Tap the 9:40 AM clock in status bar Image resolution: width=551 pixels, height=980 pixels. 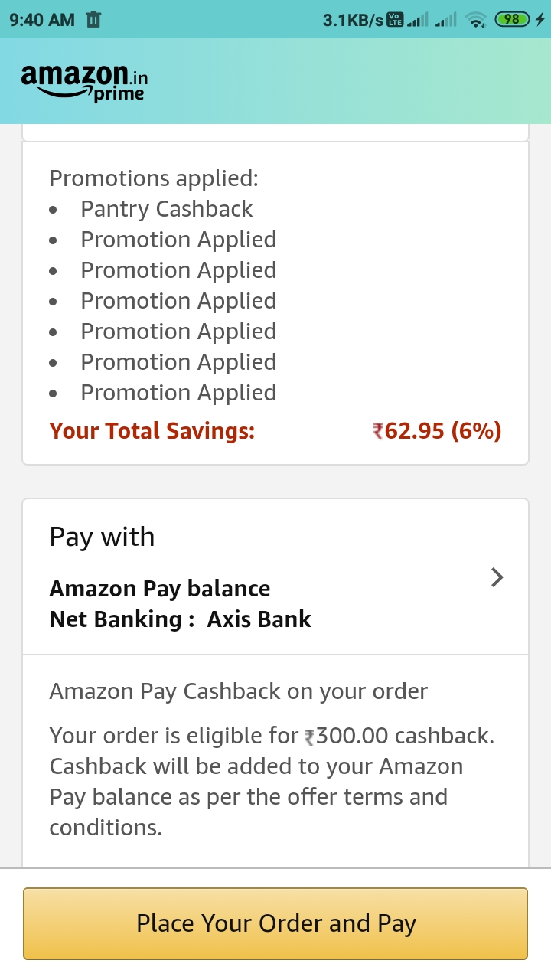[x=42, y=20]
